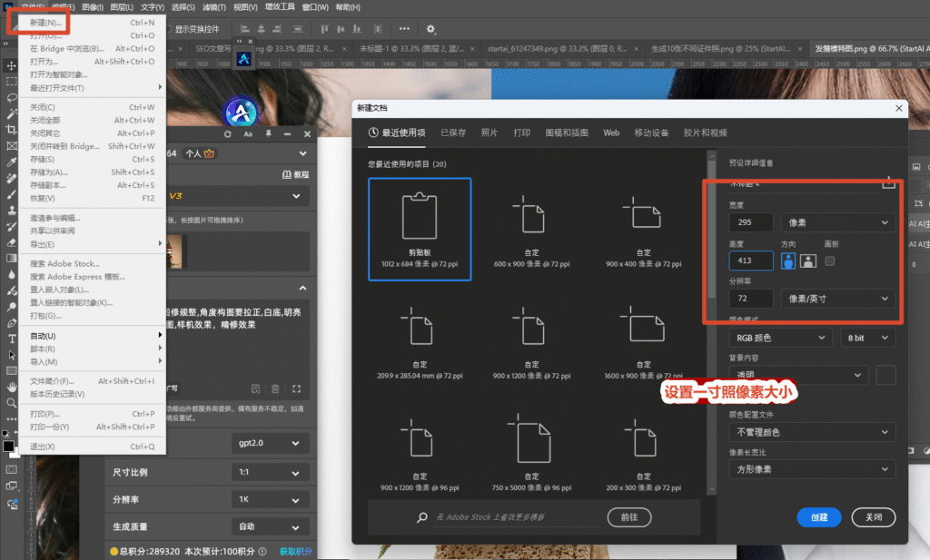Select the Dodge tool

coord(11,307)
